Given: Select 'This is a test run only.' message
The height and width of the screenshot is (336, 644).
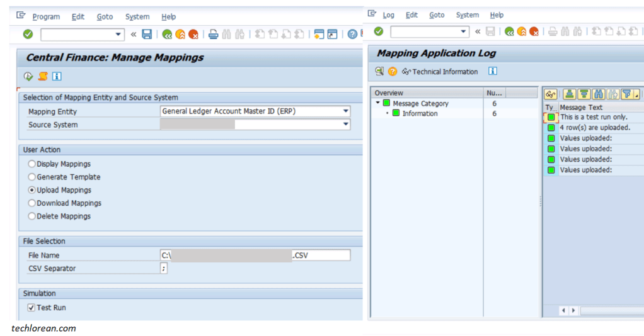Looking at the screenshot, I should [x=594, y=117].
